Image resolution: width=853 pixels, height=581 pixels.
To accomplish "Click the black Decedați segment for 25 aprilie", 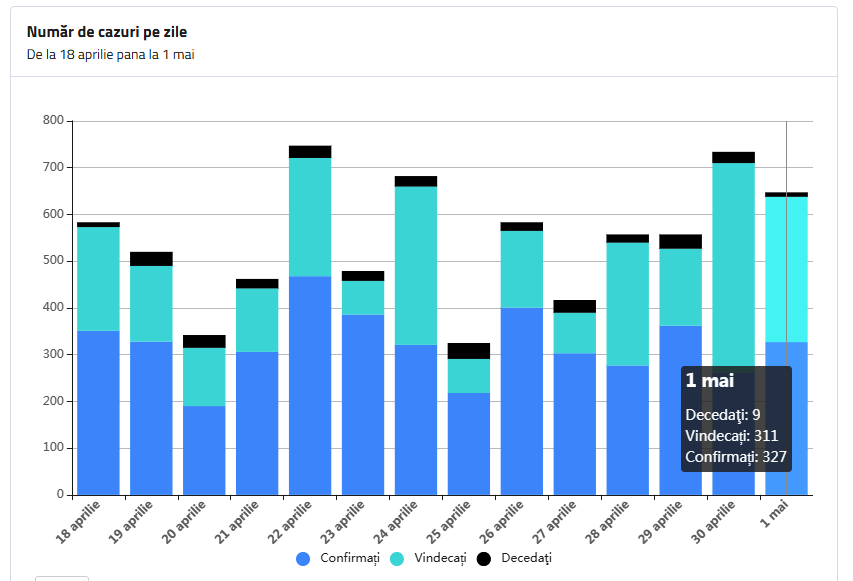I will click(x=469, y=351).
